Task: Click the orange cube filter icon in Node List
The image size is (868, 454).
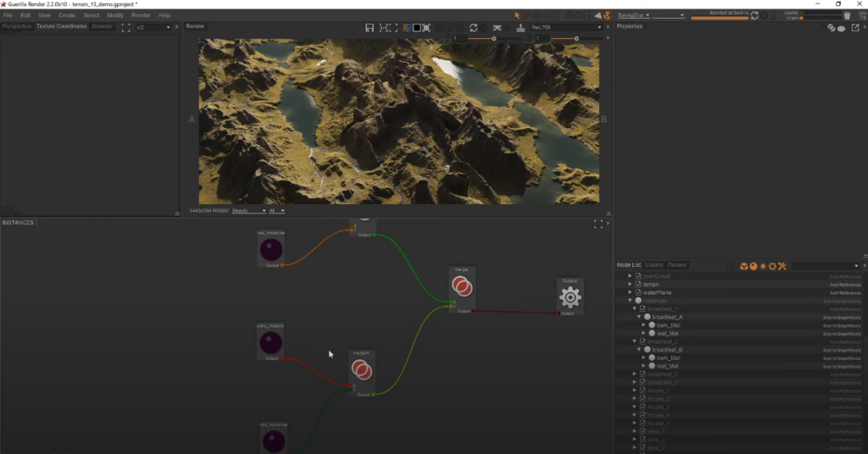Action: pos(743,266)
